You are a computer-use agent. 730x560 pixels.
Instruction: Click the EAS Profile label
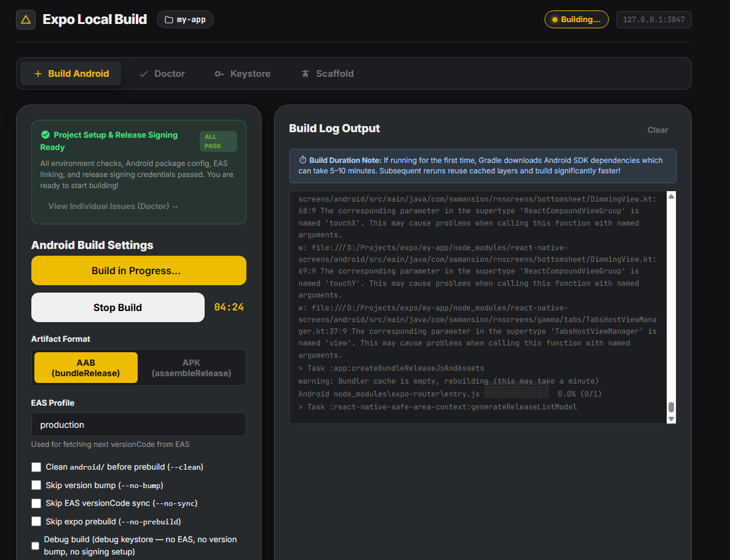pyautogui.click(x=53, y=403)
